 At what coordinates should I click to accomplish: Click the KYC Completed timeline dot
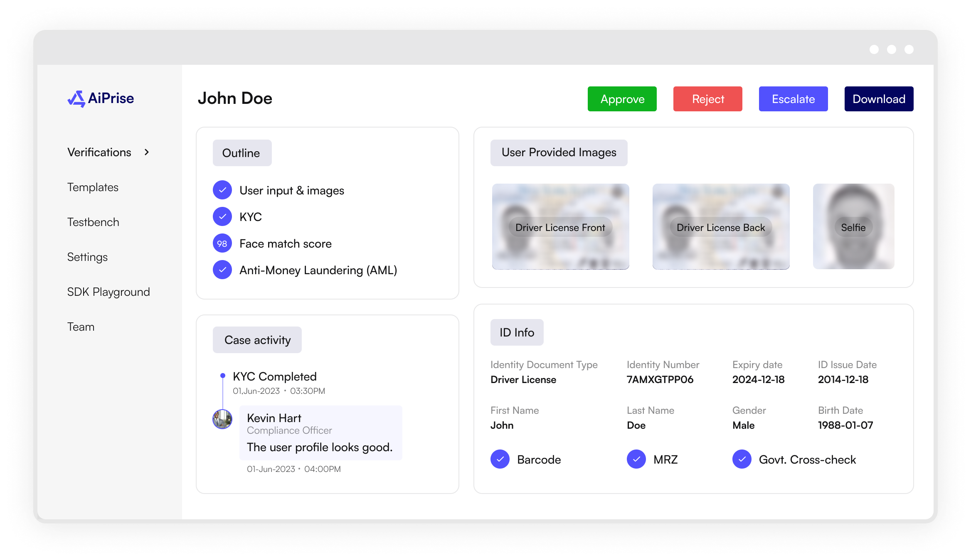(223, 376)
